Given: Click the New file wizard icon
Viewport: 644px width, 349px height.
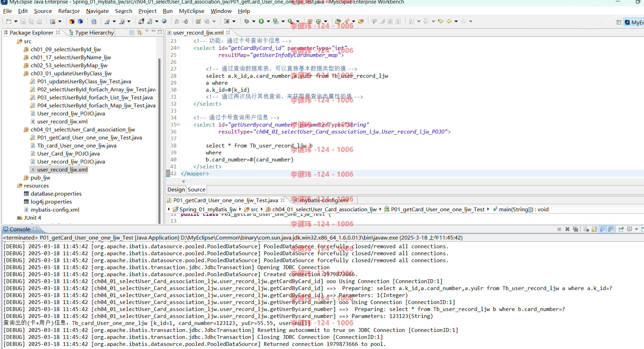Looking at the screenshot, I should tap(9, 22).
